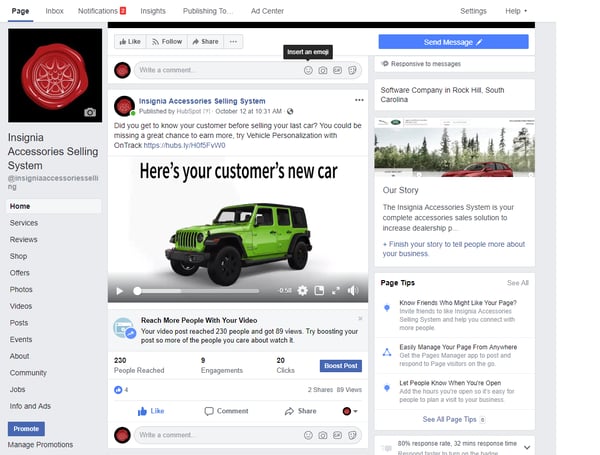Click the video picture-in-picture icon

319,291
